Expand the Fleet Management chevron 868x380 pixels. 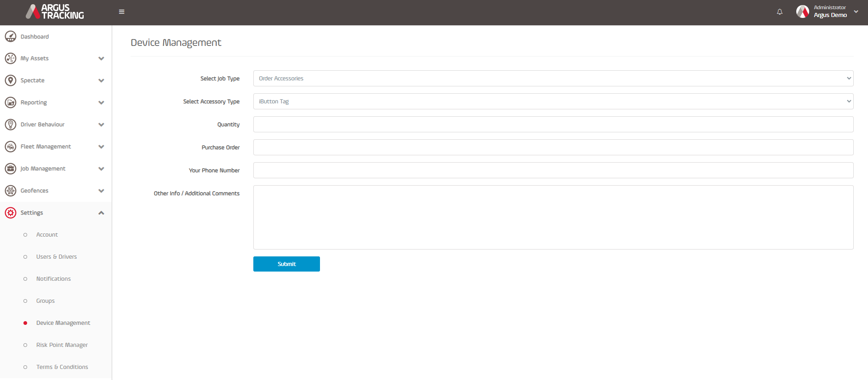tap(101, 147)
